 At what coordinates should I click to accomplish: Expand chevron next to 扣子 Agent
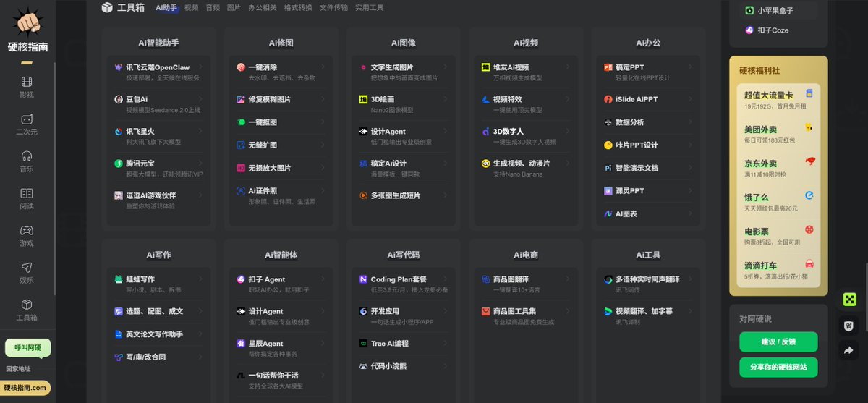point(323,279)
